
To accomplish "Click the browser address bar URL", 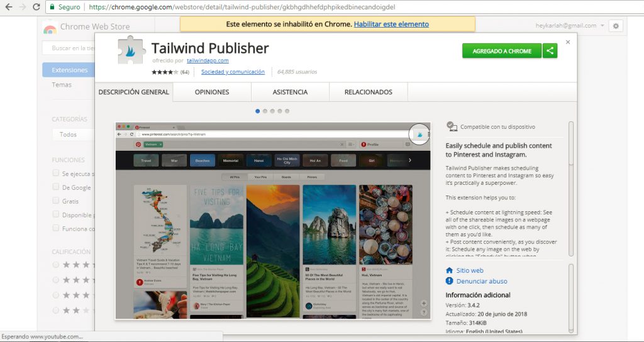I will [x=242, y=7].
